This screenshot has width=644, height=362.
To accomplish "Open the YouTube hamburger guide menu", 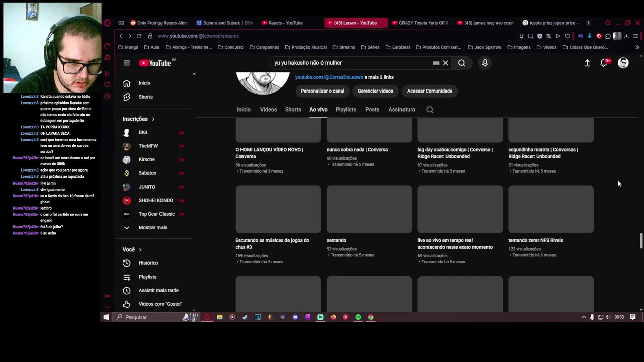I will [127, 63].
